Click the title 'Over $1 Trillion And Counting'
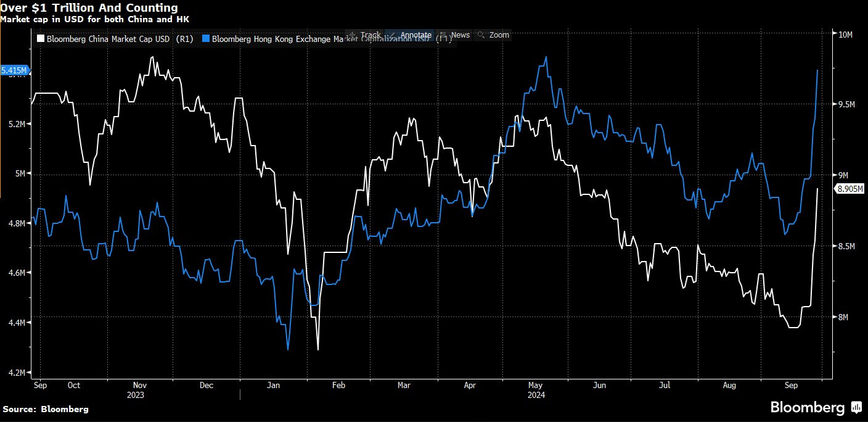Image resolution: width=868 pixels, height=422 pixels. 89,8
